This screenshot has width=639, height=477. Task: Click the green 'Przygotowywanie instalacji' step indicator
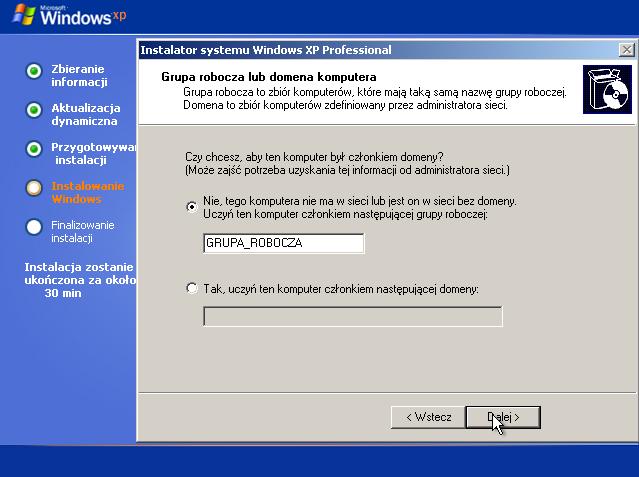click(x=34, y=149)
